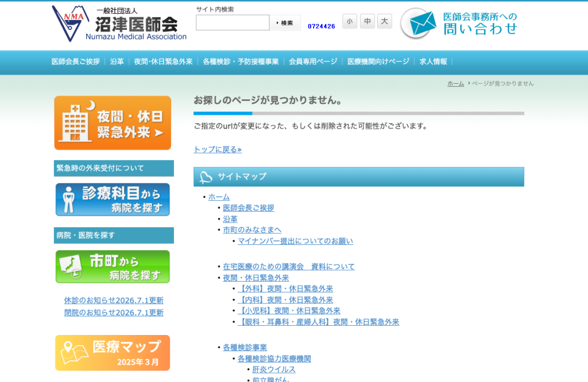The width and height of the screenshot is (588, 382).
Task: Click the envelope contact icon
Action: click(x=419, y=23)
